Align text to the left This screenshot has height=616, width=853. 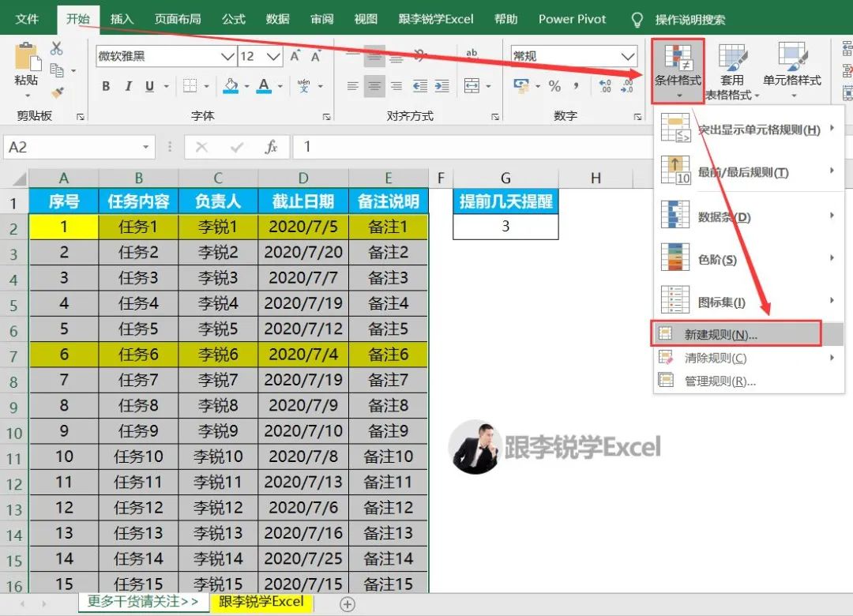pyautogui.click(x=352, y=86)
